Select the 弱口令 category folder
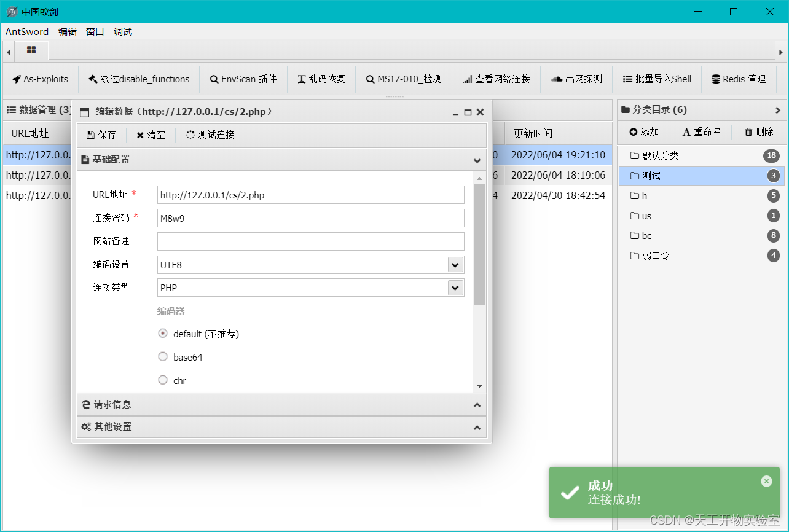The height and width of the screenshot is (532, 789). [x=701, y=256]
